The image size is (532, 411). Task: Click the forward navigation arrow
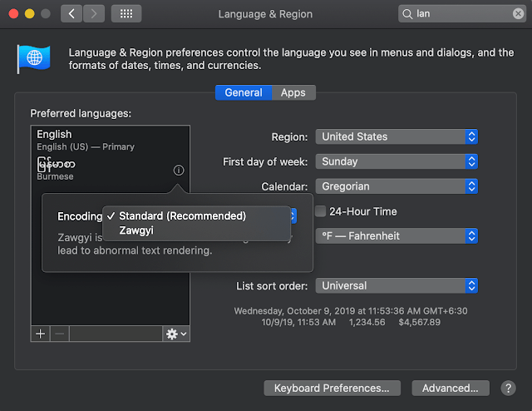[94, 13]
